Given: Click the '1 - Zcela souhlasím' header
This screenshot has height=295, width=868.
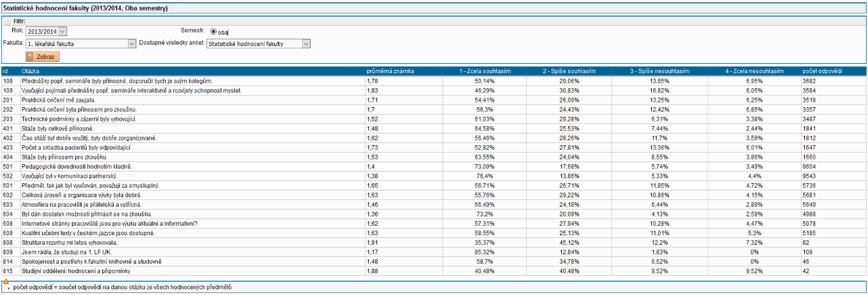Looking at the screenshot, I should click(484, 71).
